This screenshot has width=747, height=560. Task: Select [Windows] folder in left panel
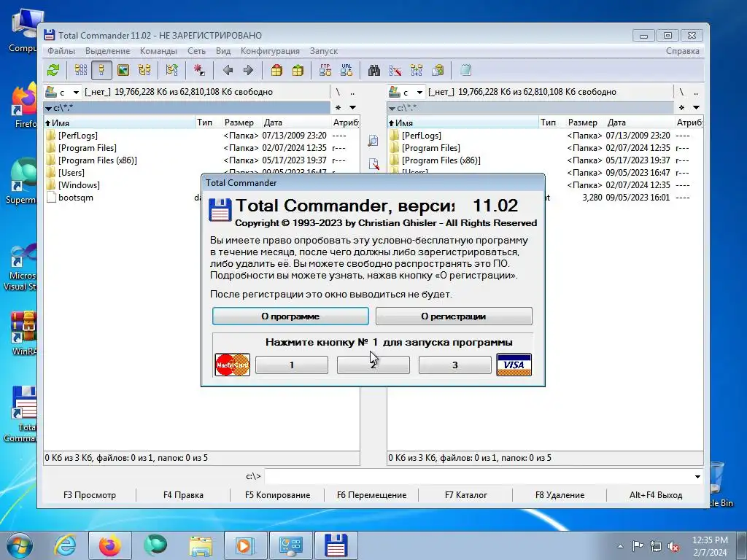coord(79,185)
